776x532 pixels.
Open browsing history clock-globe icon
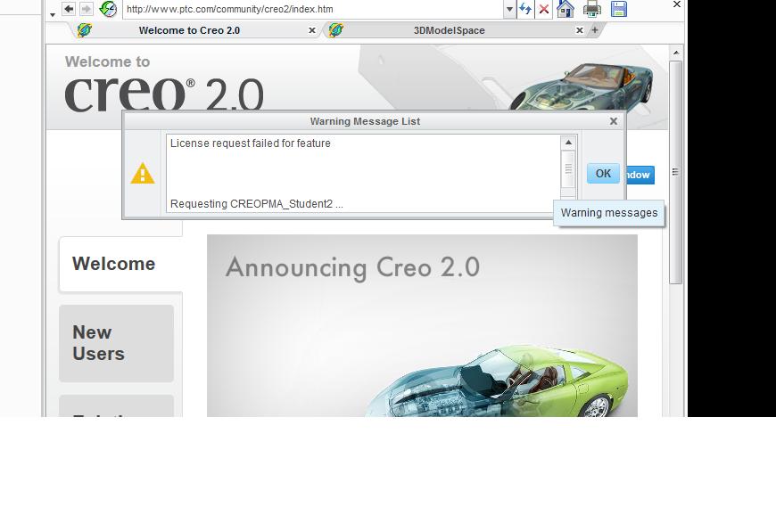108,9
